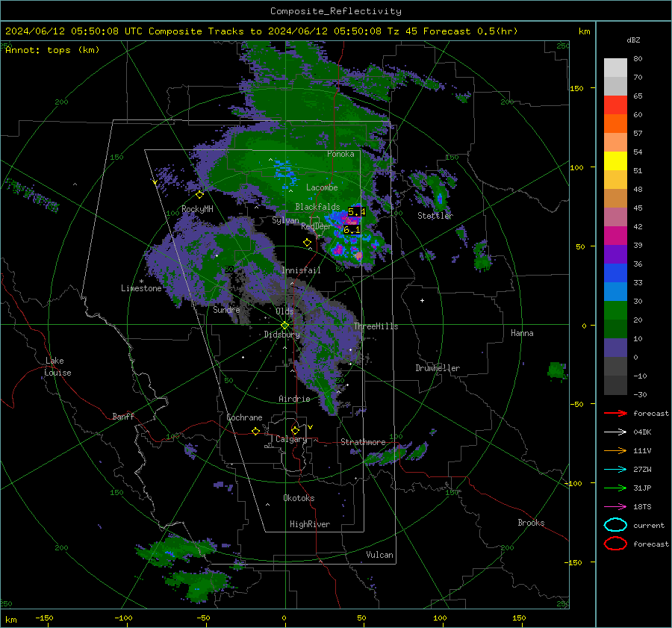Click the Lacombe city label
672x628 pixels.
point(322,187)
